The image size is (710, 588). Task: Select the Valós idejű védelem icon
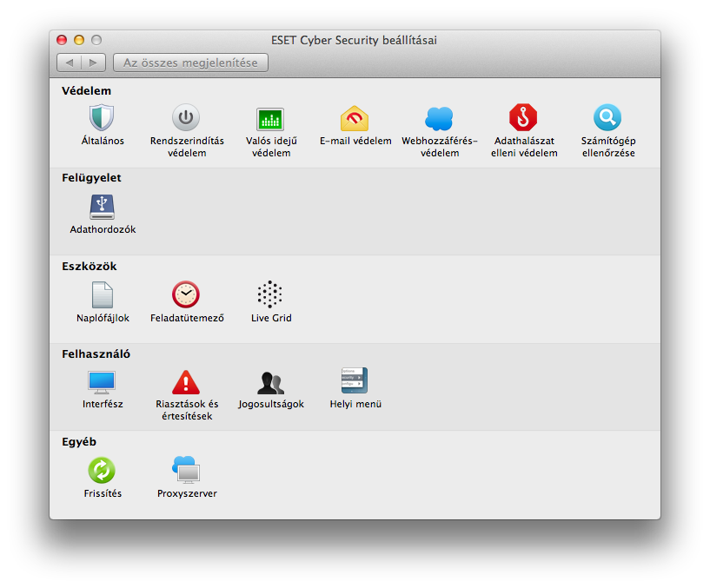[270, 119]
